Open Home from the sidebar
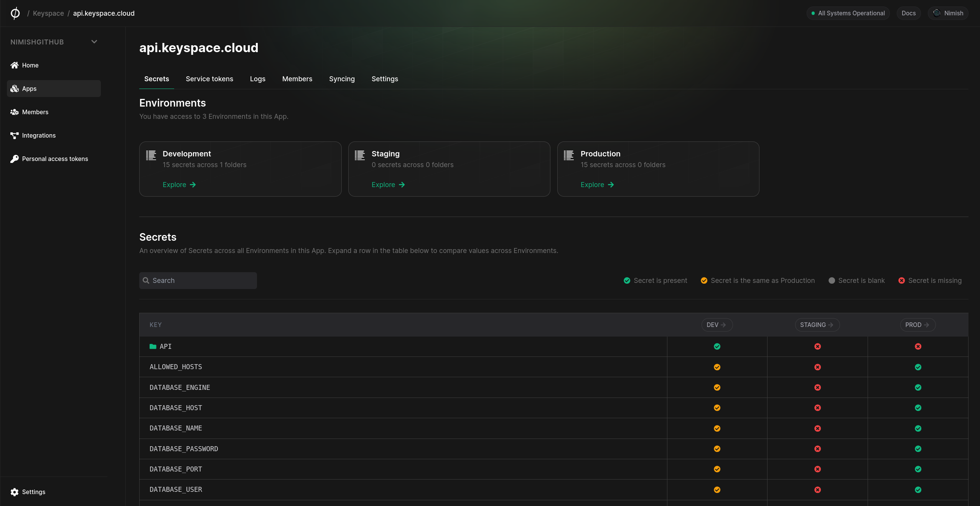Image resolution: width=980 pixels, height=506 pixels. pyautogui.click(x=30, y=65)
